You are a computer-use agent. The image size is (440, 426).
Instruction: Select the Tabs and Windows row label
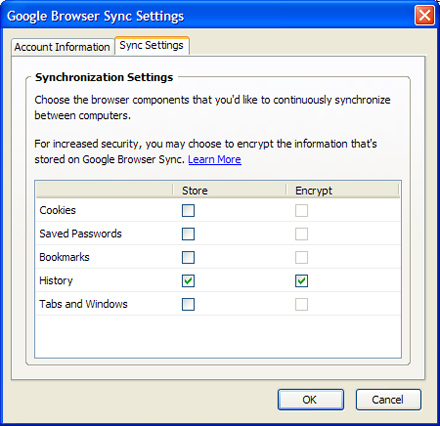coord(83,304)
